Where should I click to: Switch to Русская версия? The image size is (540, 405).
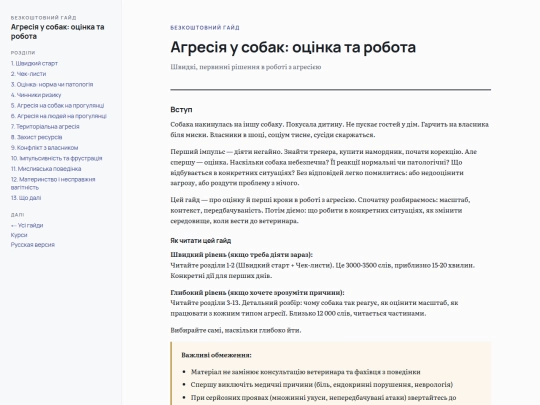coord(33,245)
